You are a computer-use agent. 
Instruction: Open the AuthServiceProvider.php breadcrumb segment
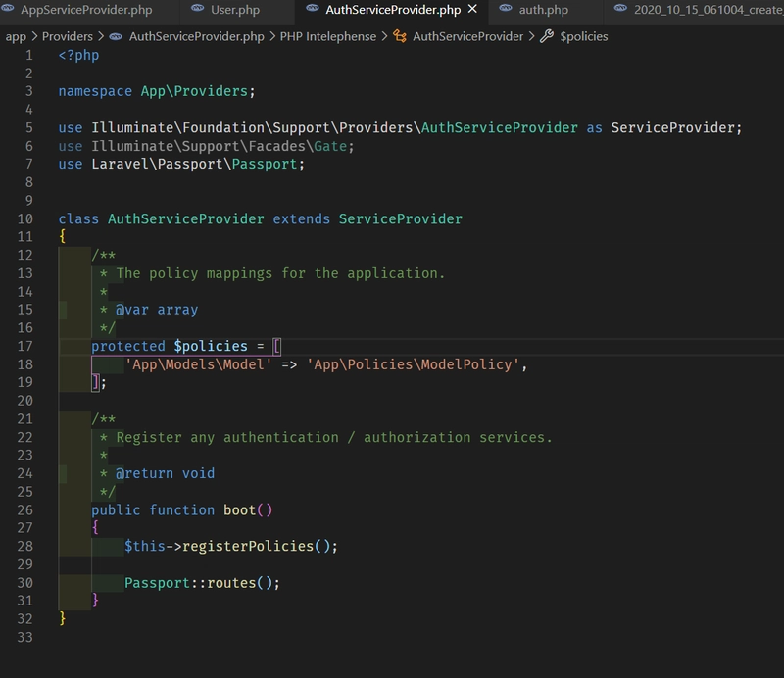[x=197, y=36]
